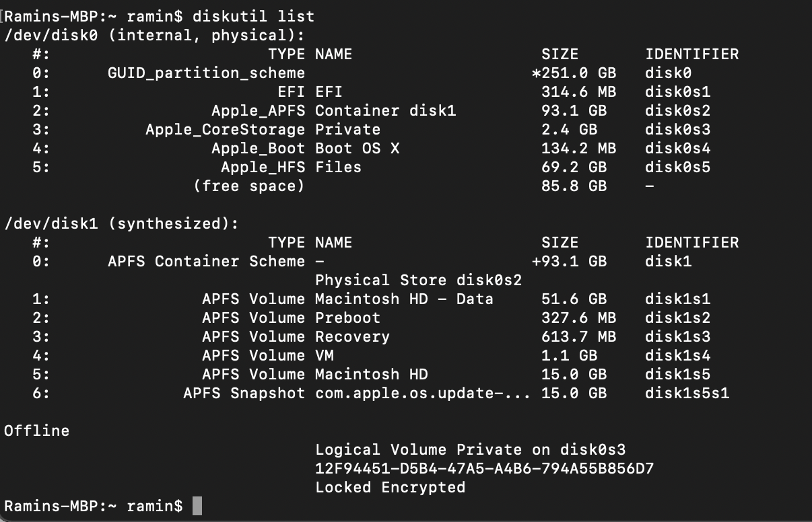
Task: Click the *251.0 GB size value
Action: pyautogui.click(x=573, y=73)
